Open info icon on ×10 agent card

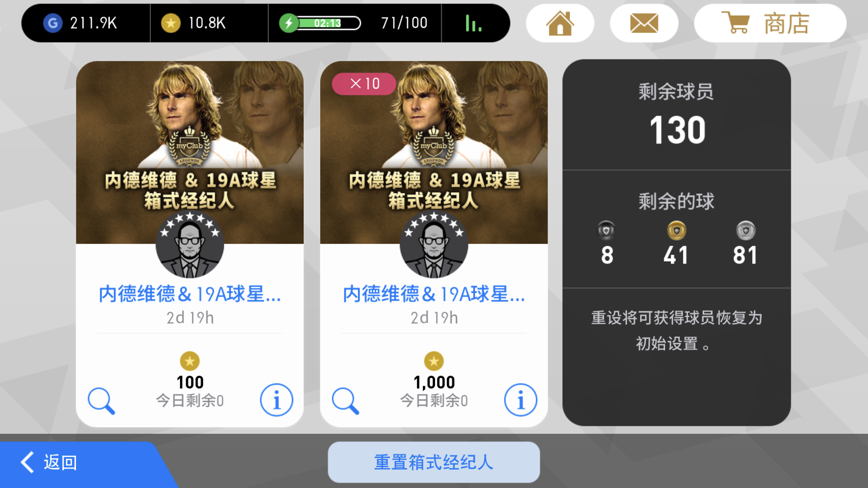click(521, 400)
